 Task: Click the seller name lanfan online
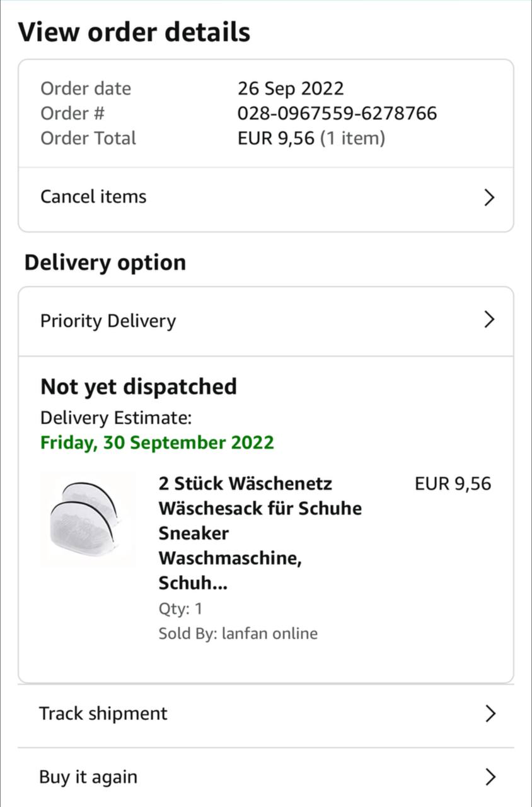tap(269, 634)
